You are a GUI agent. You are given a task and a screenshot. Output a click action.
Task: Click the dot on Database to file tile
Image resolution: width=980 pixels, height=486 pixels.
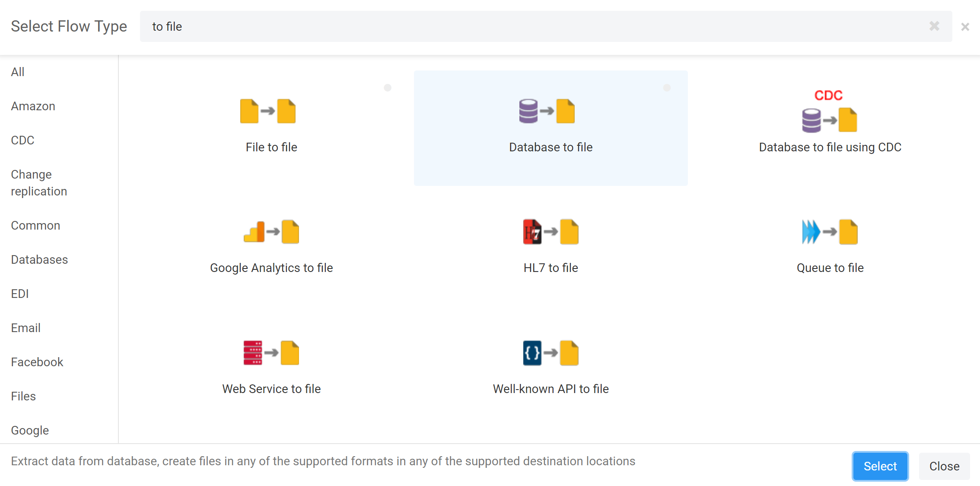click(667, 88)
